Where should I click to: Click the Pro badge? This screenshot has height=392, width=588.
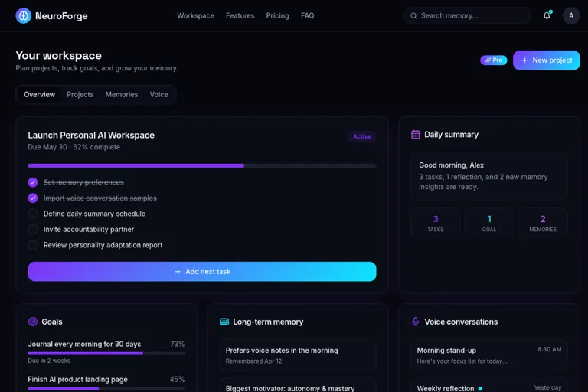point(494,60)
